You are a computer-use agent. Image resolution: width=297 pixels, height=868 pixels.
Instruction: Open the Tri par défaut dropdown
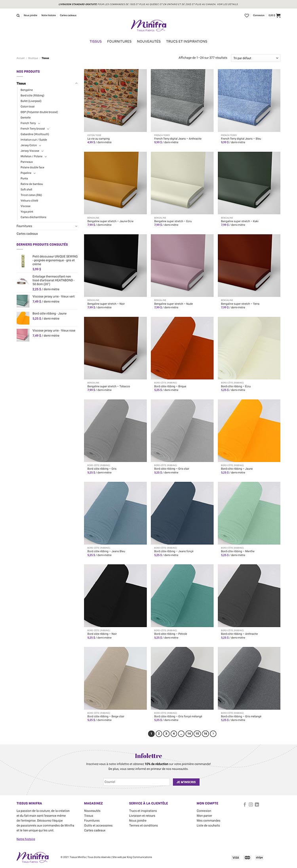click(x=256, y=58)
